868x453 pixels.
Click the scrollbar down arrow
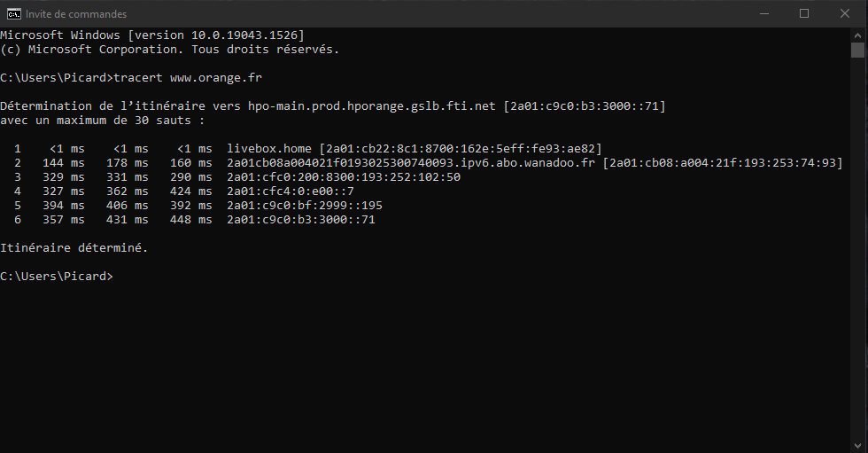(x=858, y=445)
